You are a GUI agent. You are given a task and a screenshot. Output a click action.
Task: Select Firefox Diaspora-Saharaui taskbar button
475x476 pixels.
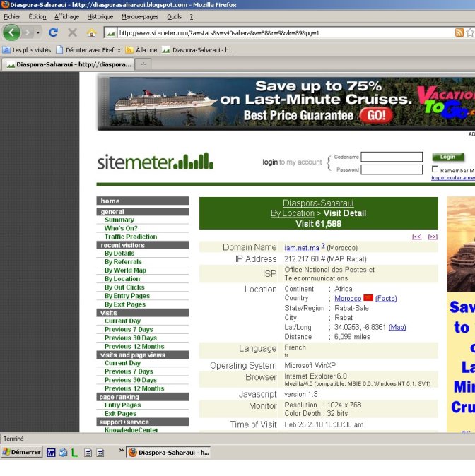pyautogui.click(x=169, y=453)
